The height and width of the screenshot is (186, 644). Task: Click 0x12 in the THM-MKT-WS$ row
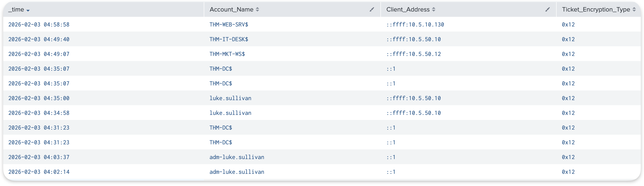(568, 54)
